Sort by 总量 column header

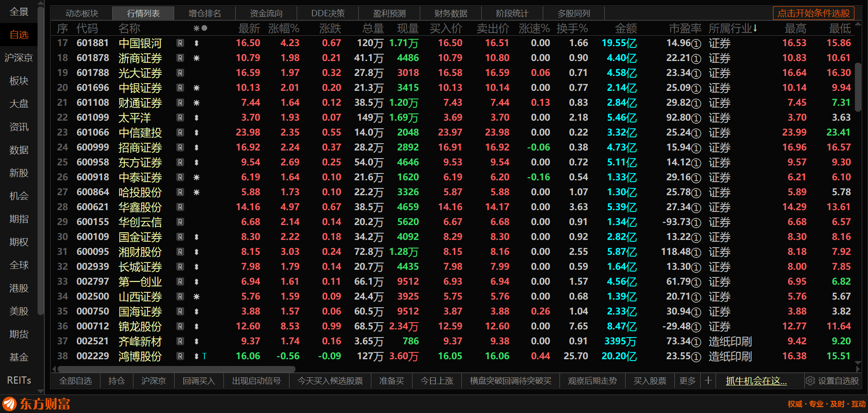373,28
